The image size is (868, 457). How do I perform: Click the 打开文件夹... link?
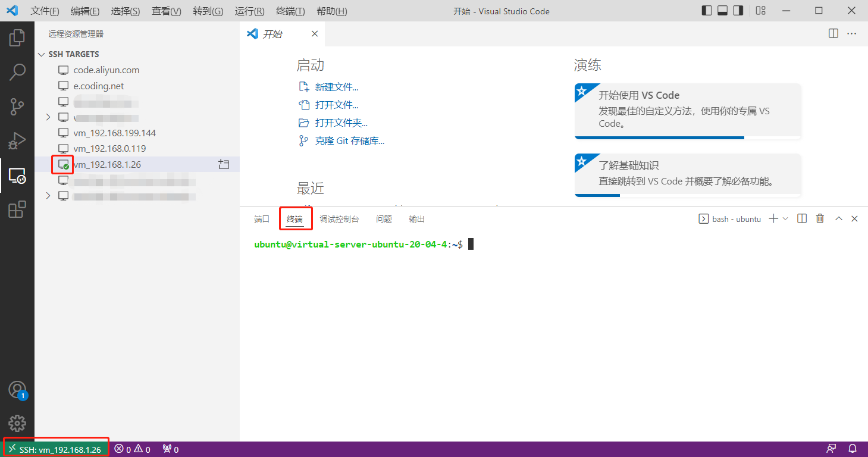[341, 123]
